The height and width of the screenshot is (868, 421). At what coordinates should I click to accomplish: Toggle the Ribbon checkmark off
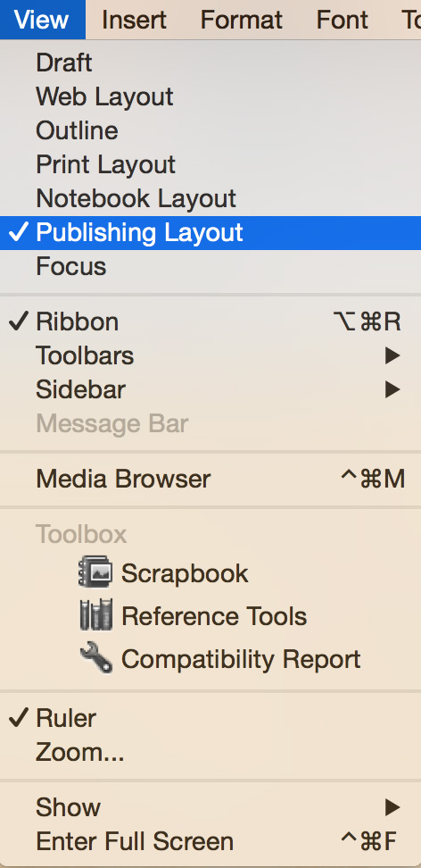tap(18, 321)
